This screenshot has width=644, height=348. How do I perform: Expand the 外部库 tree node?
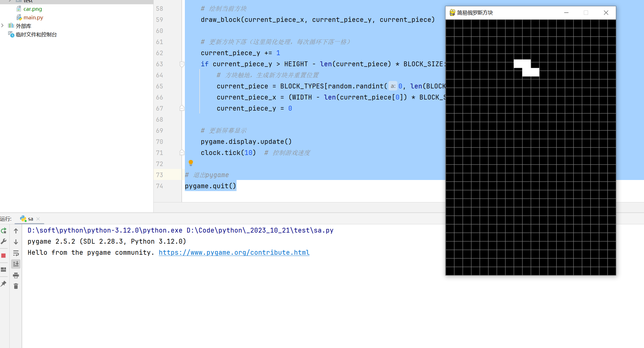point(3,26)
